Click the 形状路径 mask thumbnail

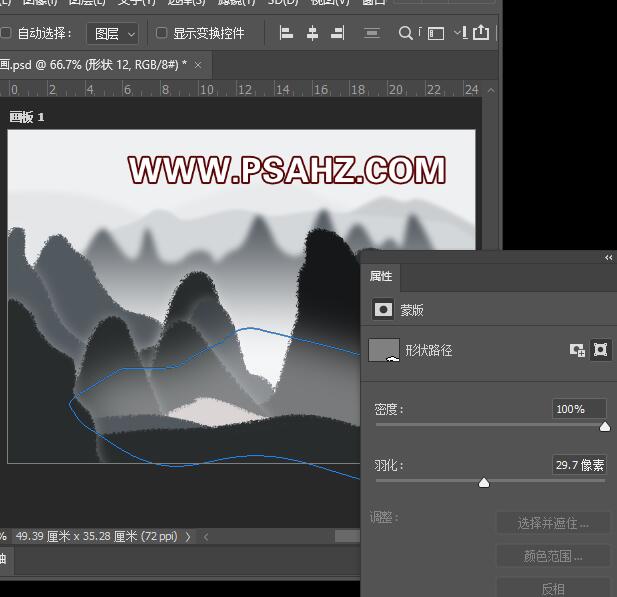click(x=384, y=350)
